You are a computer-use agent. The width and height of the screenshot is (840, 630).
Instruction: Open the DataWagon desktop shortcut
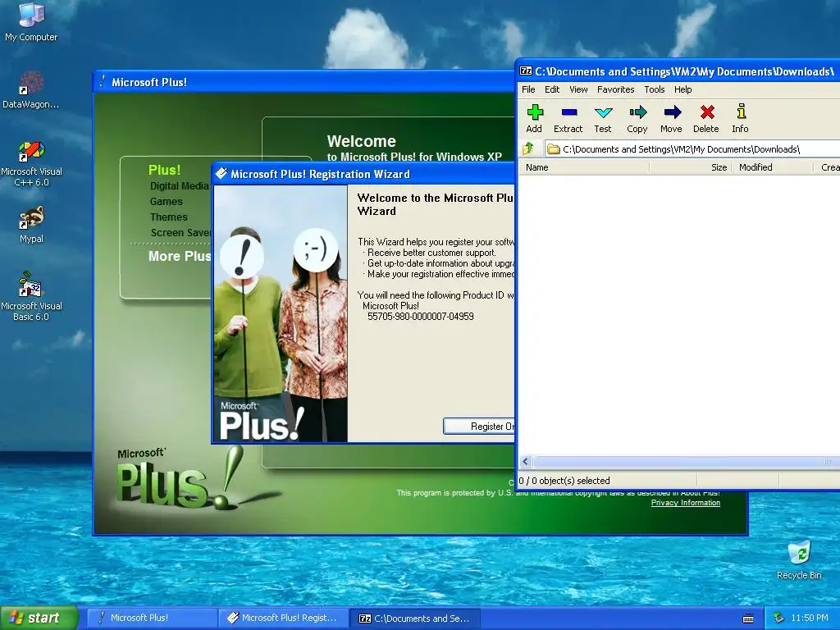tap(31, 90)
